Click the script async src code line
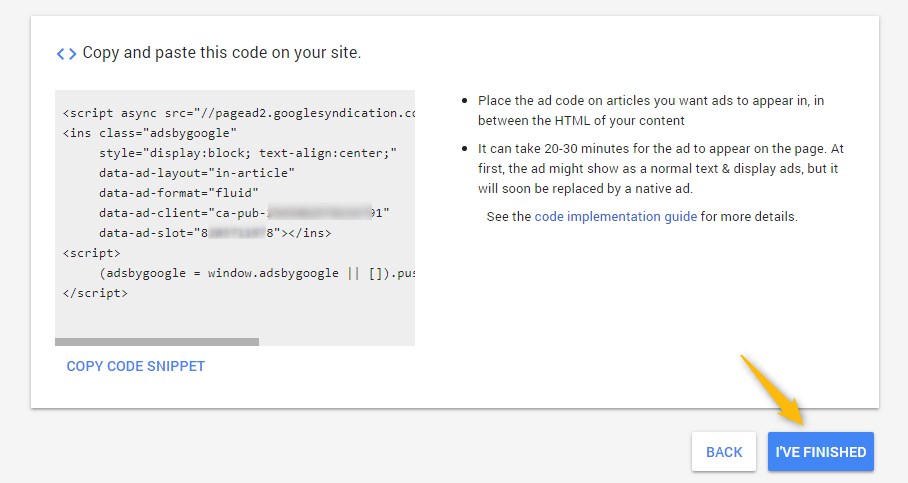Screen dimensions: 908x483 [x=238, y=114]
